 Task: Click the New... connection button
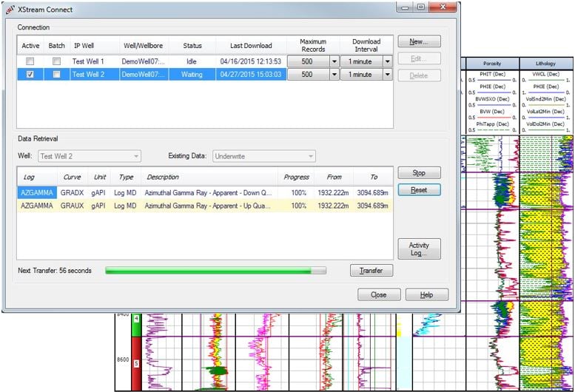pyautogui.click(x=419, y=41)
